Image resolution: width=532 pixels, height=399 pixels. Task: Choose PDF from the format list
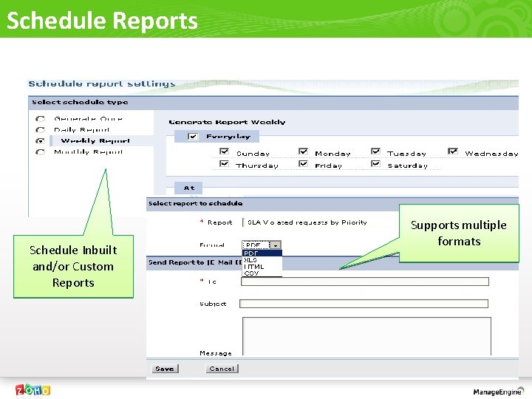[262, 253]
